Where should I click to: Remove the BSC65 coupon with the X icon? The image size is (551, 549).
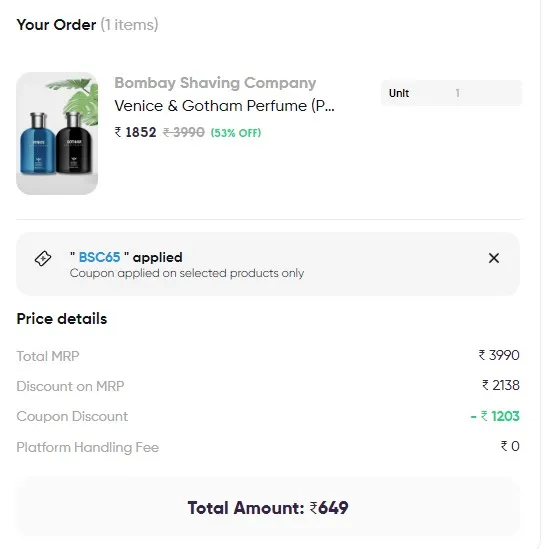(x=493, y=258)
